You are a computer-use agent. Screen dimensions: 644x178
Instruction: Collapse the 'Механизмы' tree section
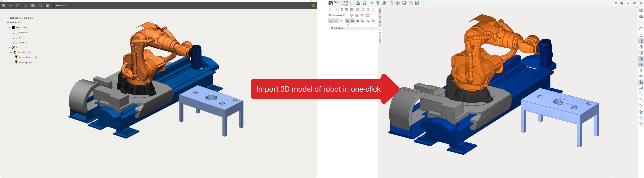[x=8, y=23]
